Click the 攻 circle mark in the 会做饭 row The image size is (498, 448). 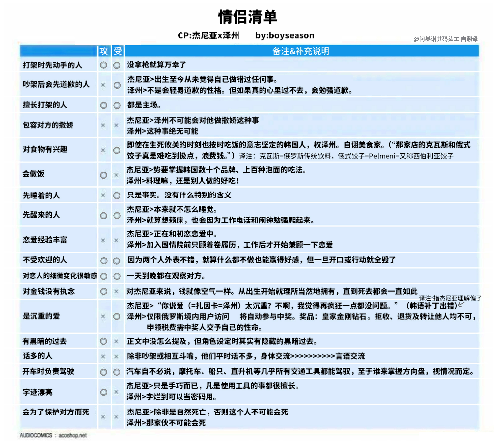[x=104, y=175]
